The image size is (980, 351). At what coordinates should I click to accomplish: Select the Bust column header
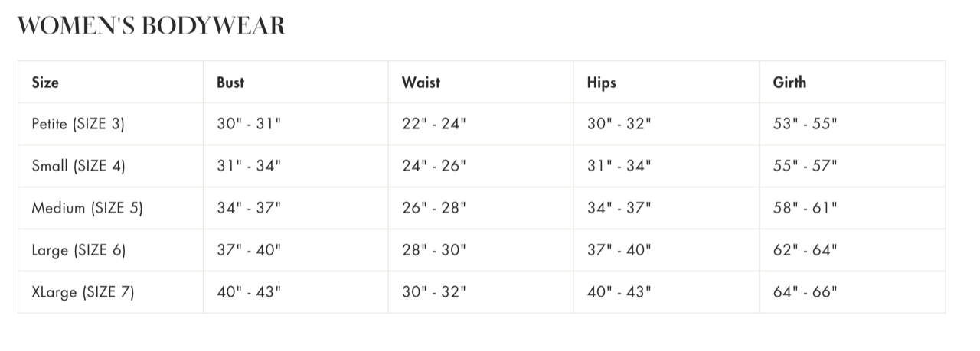click(230, 82)
